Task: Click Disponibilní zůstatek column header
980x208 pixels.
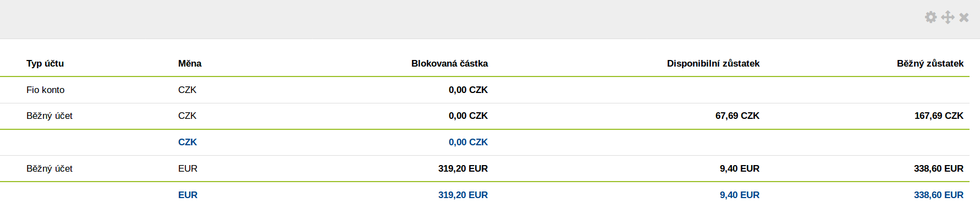Action: point(713,63)
